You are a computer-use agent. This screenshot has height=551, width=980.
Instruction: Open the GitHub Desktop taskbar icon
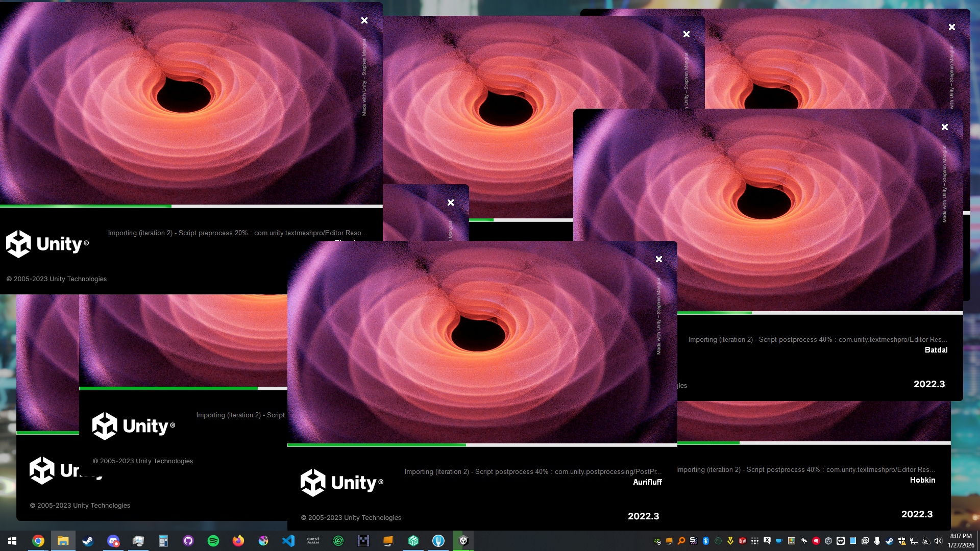(x=188, y=541)
